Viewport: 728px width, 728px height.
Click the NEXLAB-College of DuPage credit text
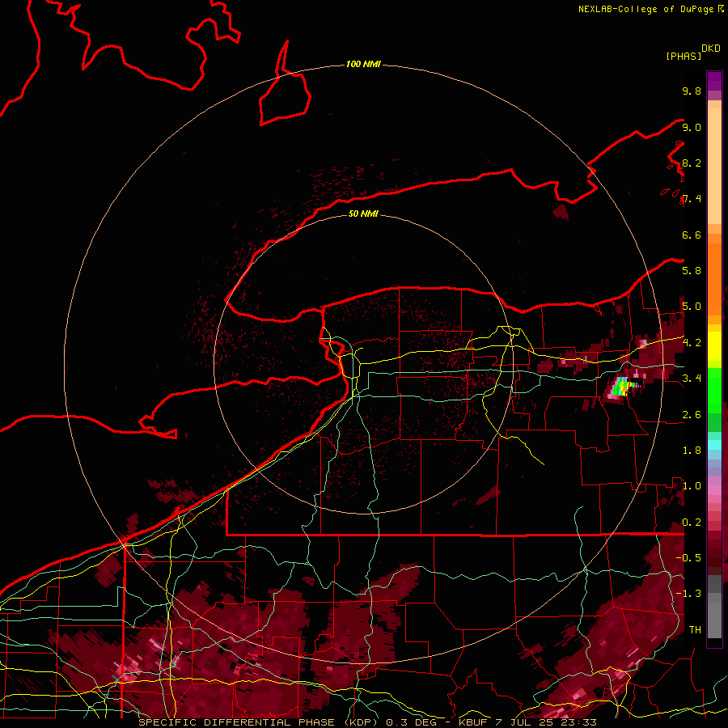[645, 9]
